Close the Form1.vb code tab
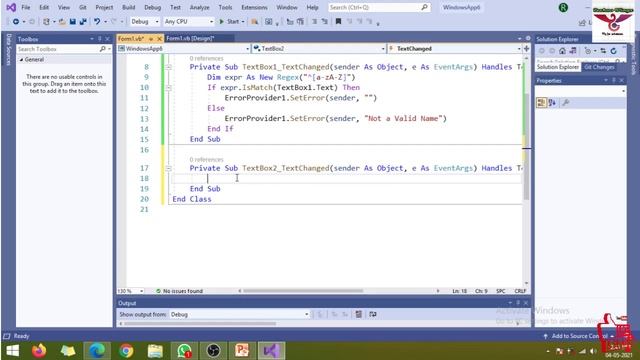The width and height of the screenshot is (640, 360). pyautogui.click(x=159, y=38)
